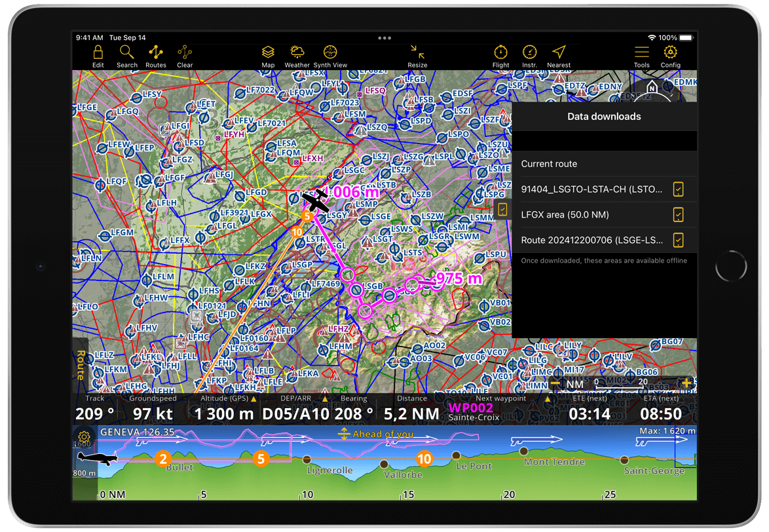The height and width of the screenshot is (532, 769).
Task: Select the LSGB airport symbol on map
Action: (x=356, y=290)
